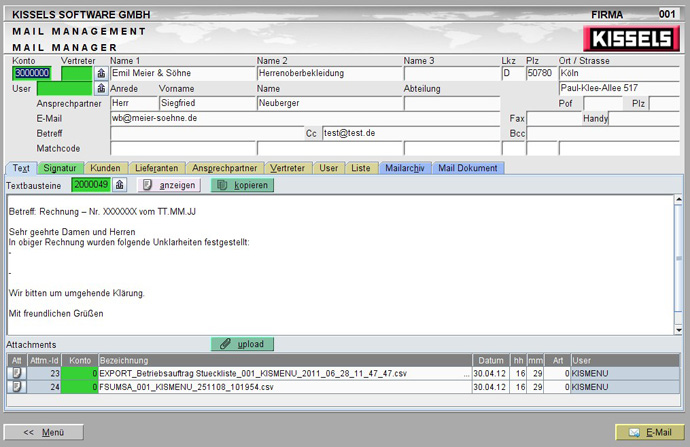690x447 pixels.
Task: Click the upload attachment button
Action: pos(242,344)
